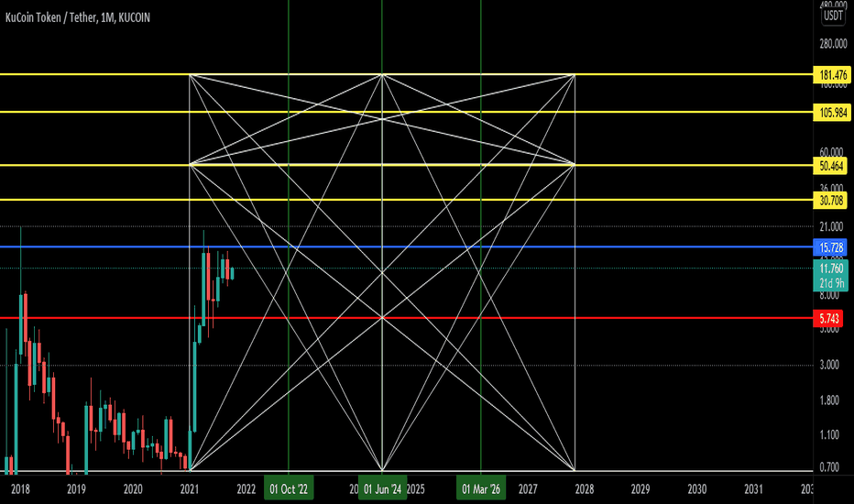The width and height of the screenshot is (854, 504).
Task: Click 2020 on the time axis
Action: tap(133, 489)
